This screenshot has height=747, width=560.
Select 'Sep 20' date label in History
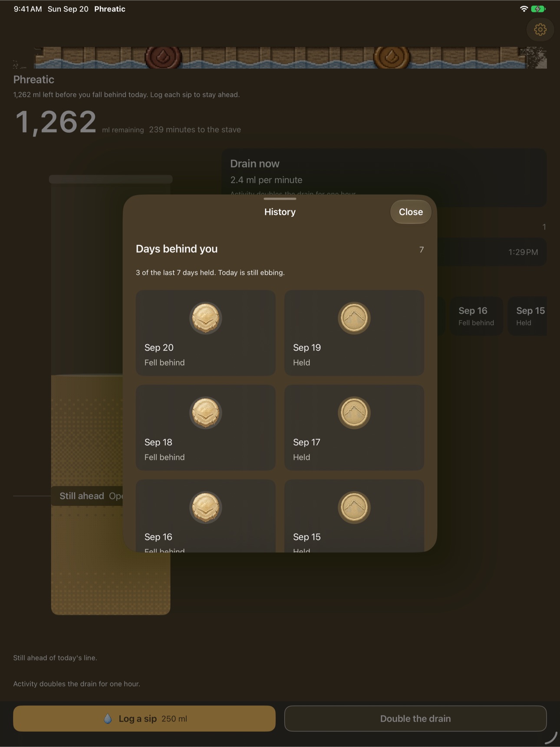pyautogui.click(x=159, y=348)
